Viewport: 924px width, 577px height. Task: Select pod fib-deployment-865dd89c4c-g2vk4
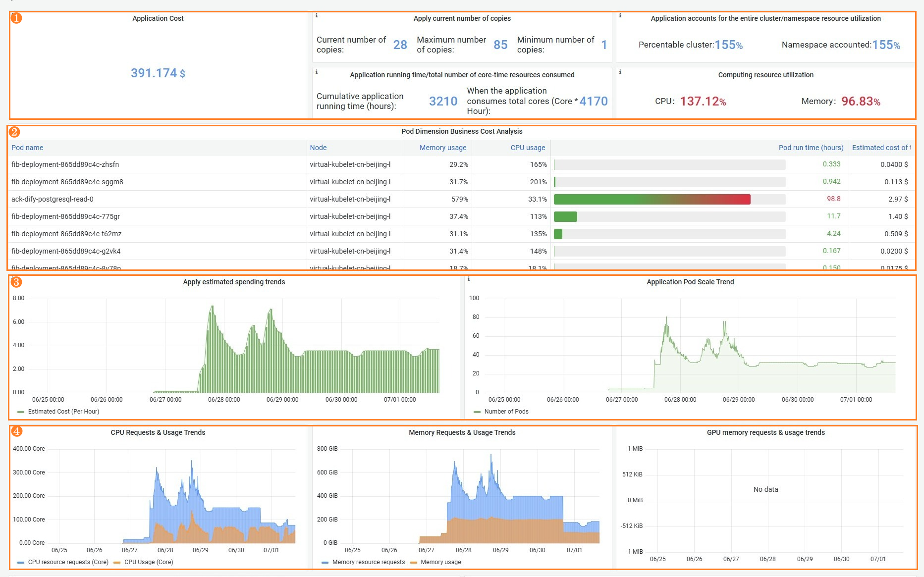point(66,251)
